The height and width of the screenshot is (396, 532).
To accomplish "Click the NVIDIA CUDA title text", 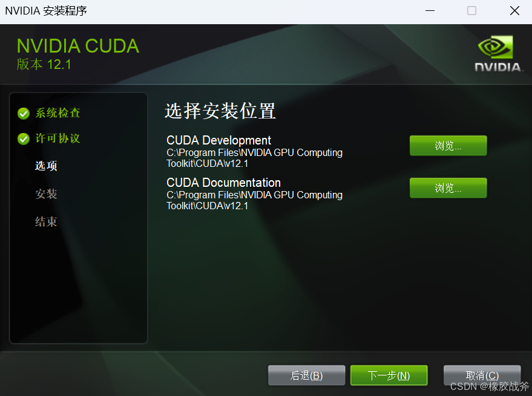I will (x=78, y=46).
